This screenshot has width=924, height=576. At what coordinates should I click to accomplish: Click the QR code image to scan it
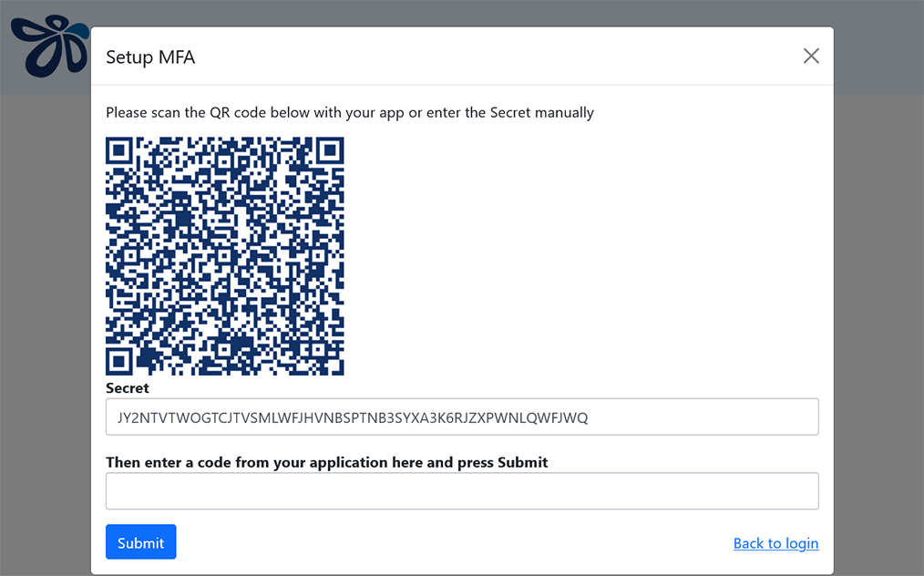pos(224,256)
